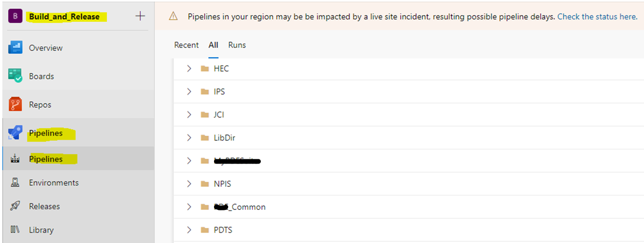Open the Overview icon in sidebar

(x=15, y=48)
